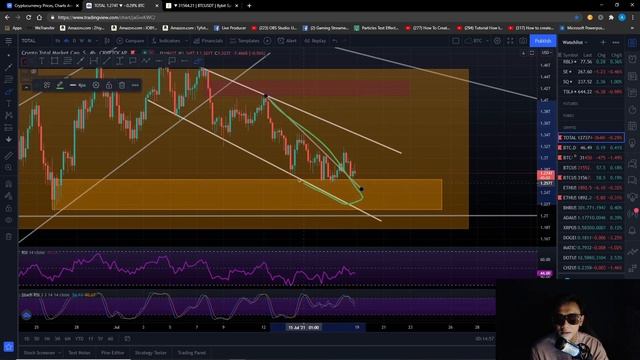Open the hamburger main menu
640x360 pixels.
[x=8, y=41]
